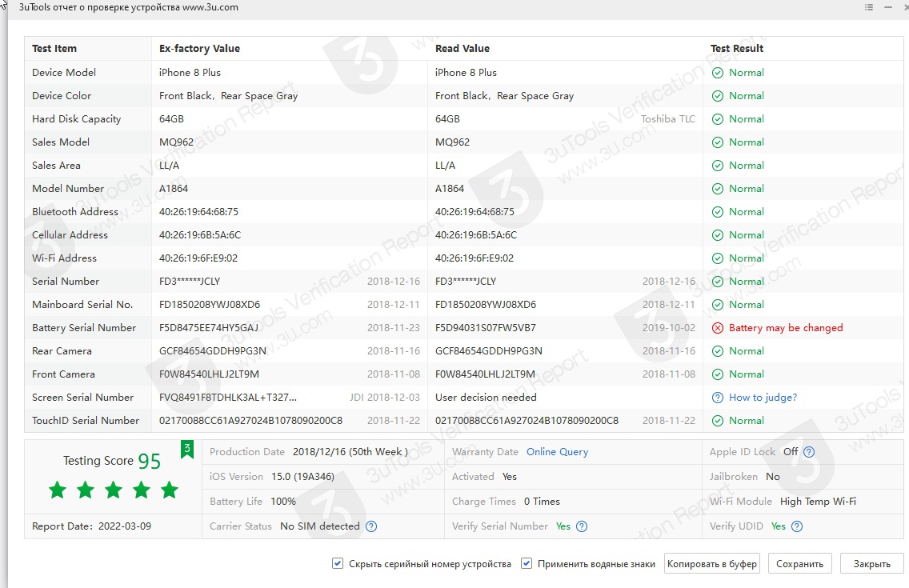The width and height of the screenshot is (909, 588).
Task: Click the Normal check icon in the Wi-Fi Address row
Action: [718, 258]
